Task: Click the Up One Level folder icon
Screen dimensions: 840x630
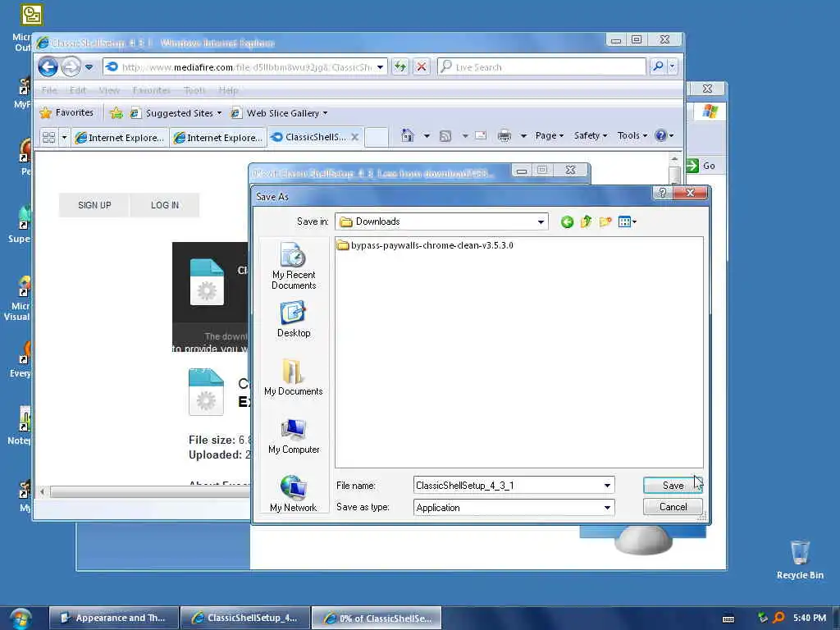Action: coord(586,221)
